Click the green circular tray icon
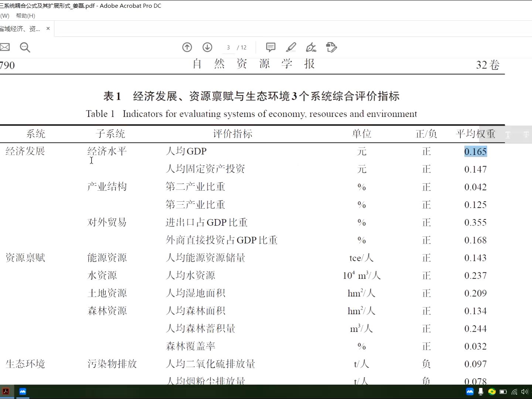532x399 pixels. click(492, 392)
